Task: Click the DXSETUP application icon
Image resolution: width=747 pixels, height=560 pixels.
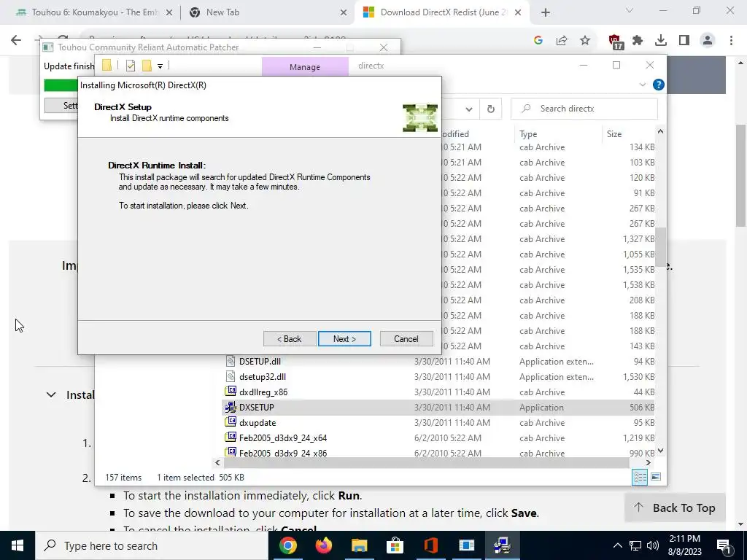Action: 231,407
